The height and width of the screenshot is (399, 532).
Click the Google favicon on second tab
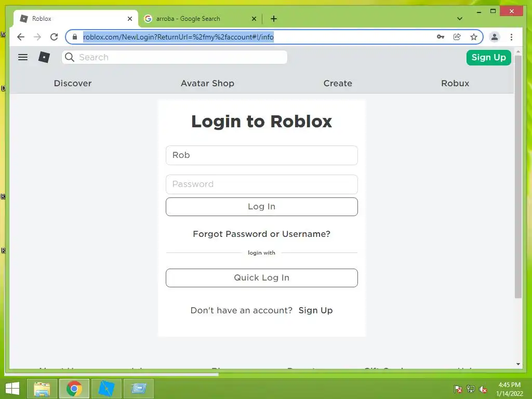click(x=148, y=19)
